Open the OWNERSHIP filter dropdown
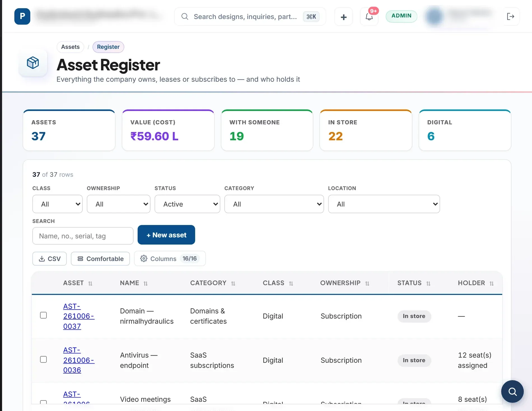532x411 pixels. [118, 204]
